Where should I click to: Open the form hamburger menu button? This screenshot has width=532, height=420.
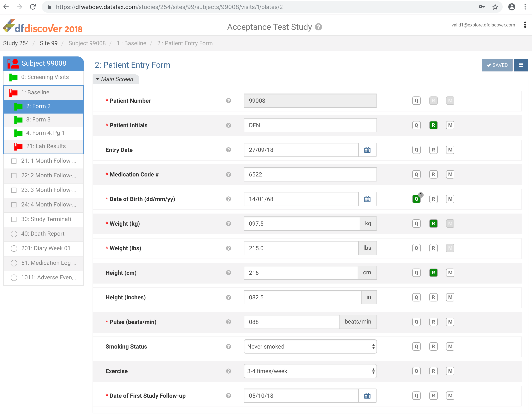point(521,65)
